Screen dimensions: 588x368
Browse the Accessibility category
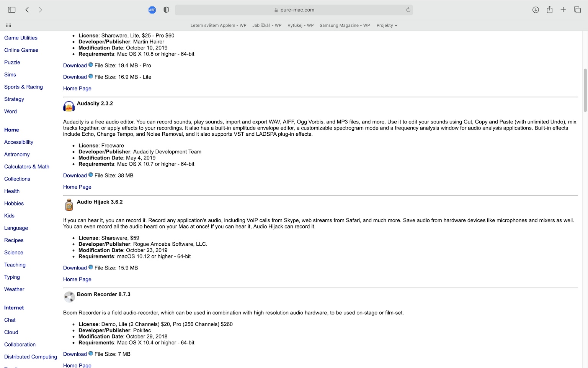tap(19, 142)
